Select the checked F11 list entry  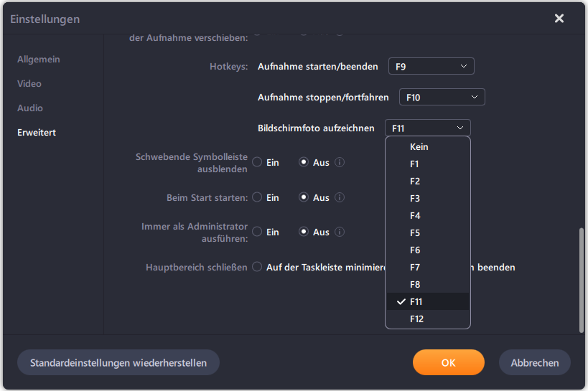coord(427,301)
